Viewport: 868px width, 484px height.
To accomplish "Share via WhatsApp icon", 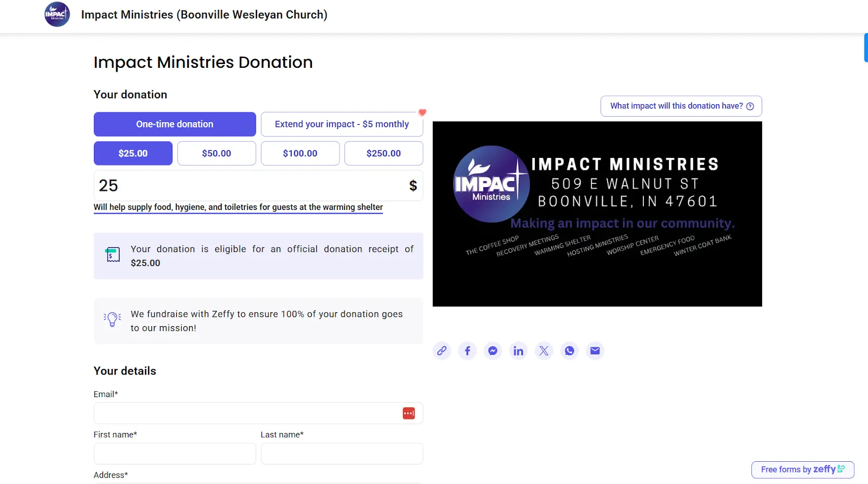I will pyautogui.click(x=570, y=351).
